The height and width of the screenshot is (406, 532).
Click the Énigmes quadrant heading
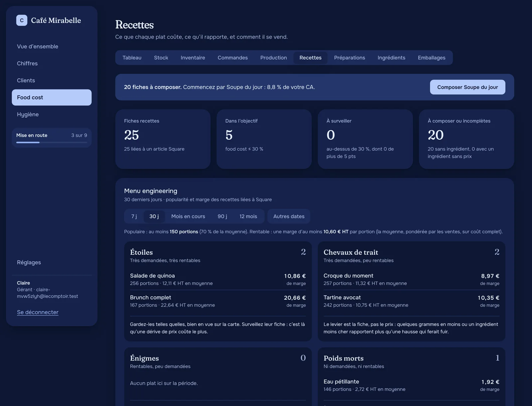(x=144, y=358)
